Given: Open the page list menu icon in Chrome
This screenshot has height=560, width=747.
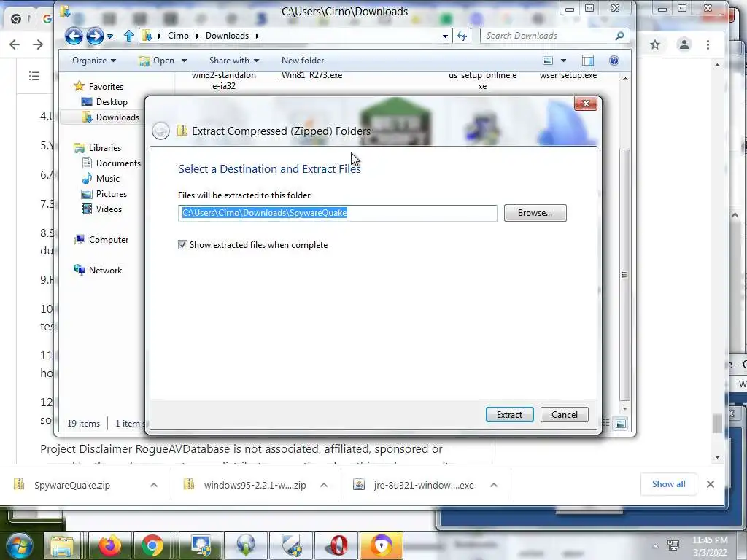Looking at the screenshot, I should (x=34, y=76).
